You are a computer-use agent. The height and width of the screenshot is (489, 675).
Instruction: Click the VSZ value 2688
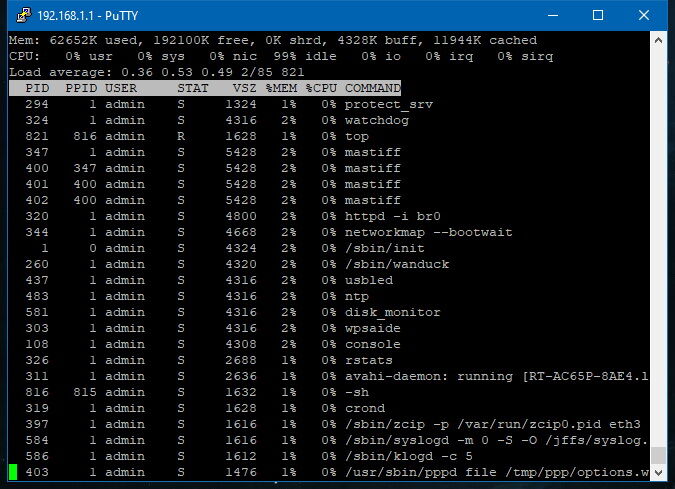click(x=241, y=360)
